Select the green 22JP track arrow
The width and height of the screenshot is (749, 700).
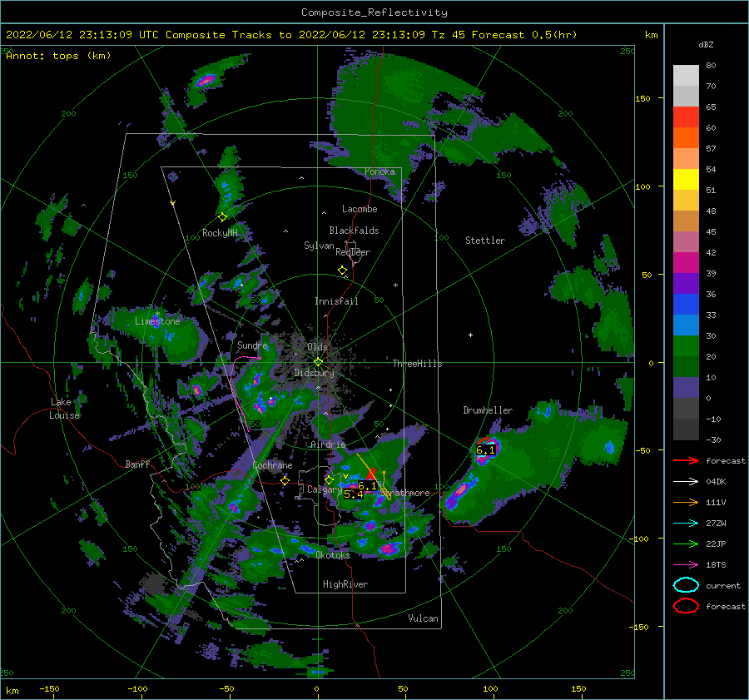[x=686, y=544]
